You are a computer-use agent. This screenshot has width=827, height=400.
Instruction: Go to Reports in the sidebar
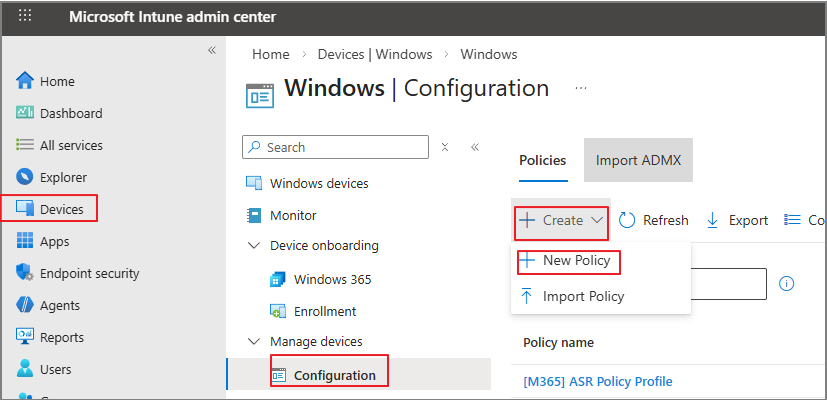click(62, 337)
